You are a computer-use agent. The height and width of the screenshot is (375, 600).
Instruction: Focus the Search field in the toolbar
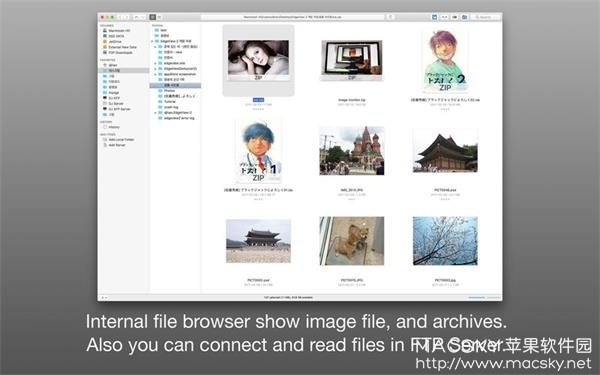486,17
